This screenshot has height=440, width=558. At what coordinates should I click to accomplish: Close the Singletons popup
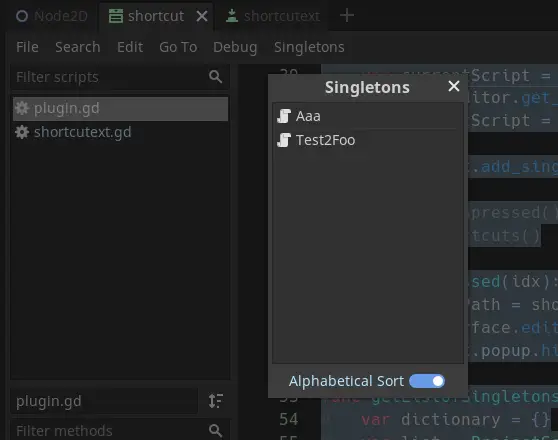point(454,86)
